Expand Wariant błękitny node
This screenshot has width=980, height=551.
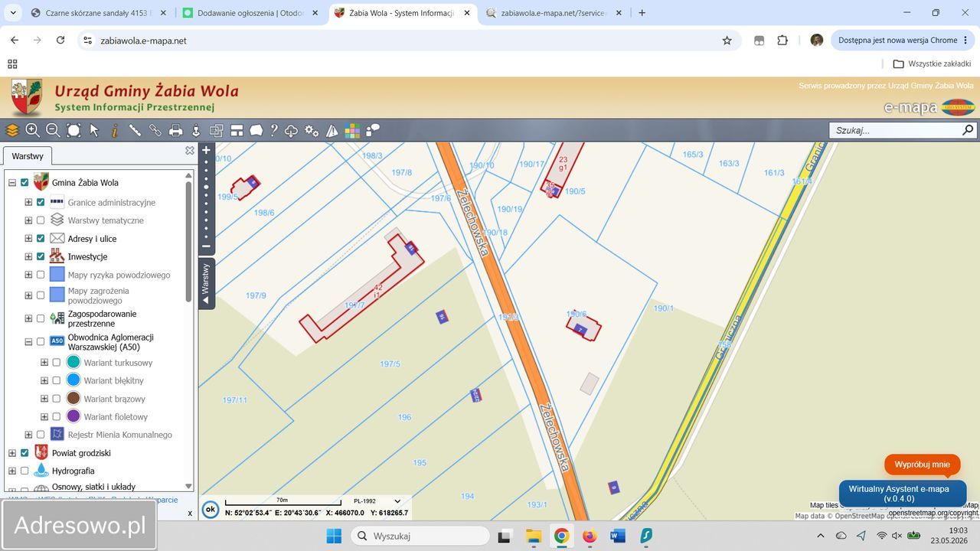click(x=44, y=380)
